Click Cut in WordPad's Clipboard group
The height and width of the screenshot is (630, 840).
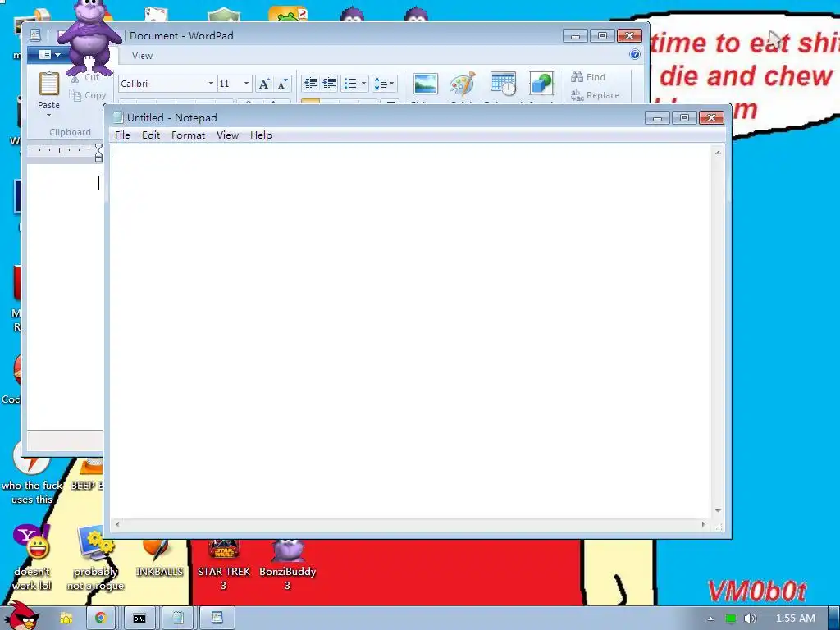click(x=85, y=77)
